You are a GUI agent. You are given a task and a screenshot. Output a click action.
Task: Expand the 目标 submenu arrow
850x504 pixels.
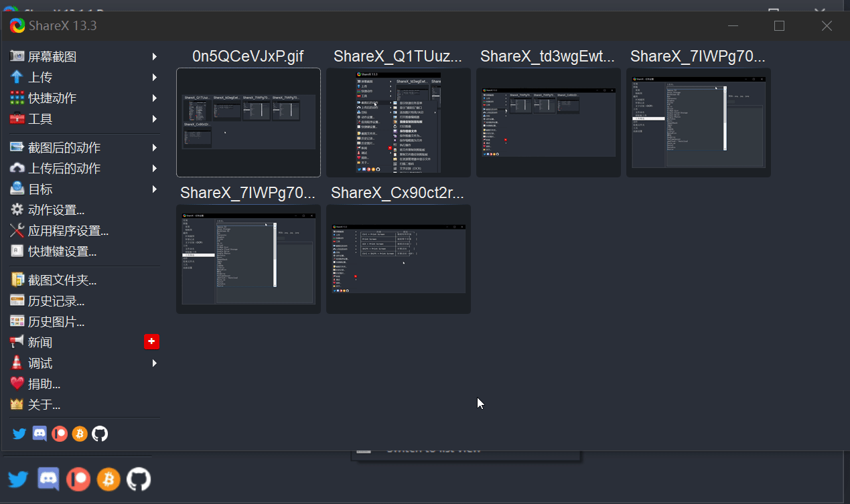[x=155, y=189]
